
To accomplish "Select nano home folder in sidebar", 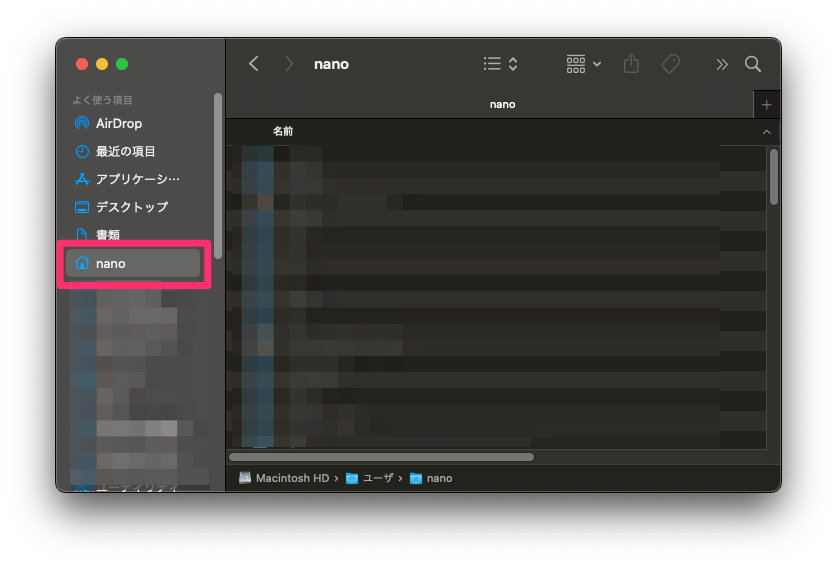I will [x=111, y=263].
